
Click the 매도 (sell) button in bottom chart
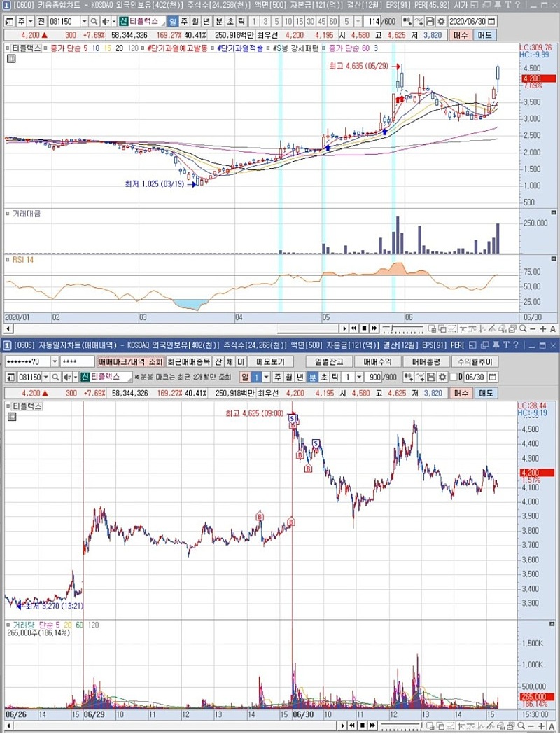[485, 393]
